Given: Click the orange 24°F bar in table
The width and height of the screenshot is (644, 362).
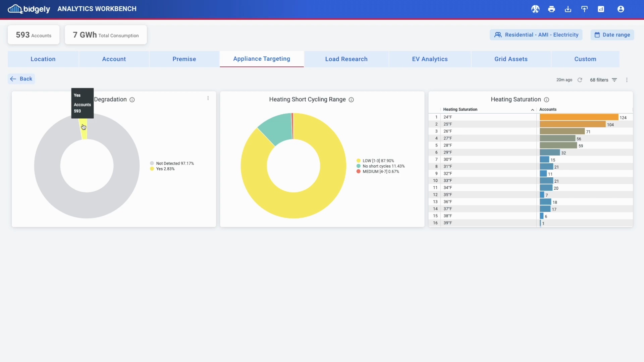Looking at the screenshot, I should tap(579, 117).
